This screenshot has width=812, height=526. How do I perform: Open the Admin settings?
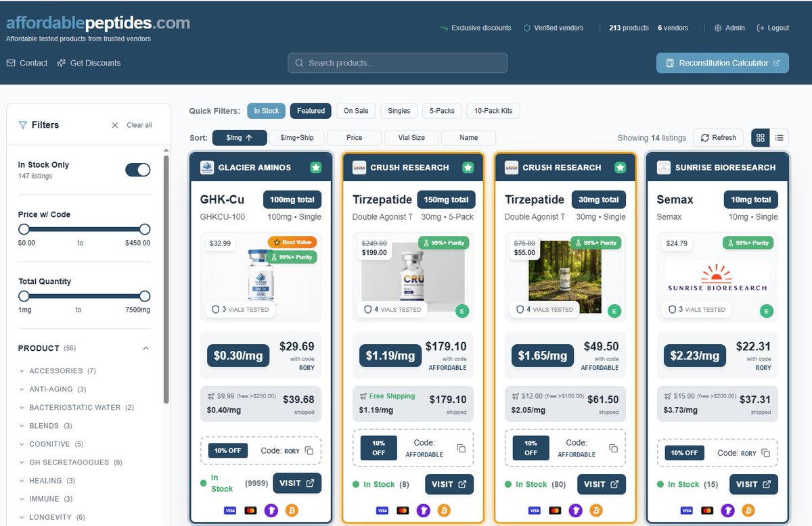pyautogui.click(x=729, y=28)
